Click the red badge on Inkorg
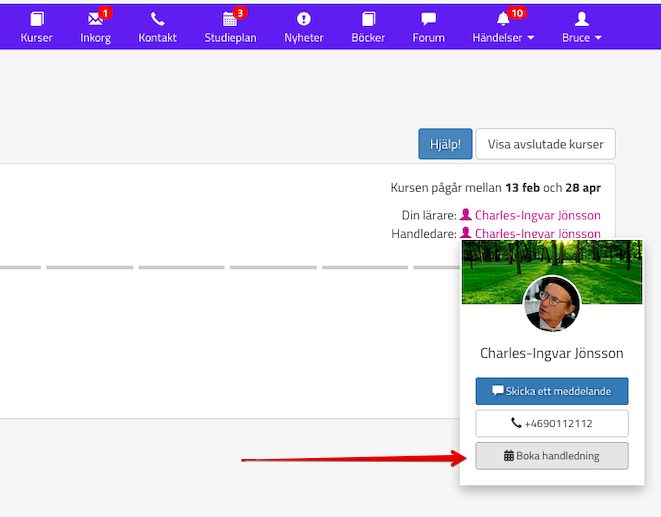Viewport: 661px width, 517px height. click(106, 12)
